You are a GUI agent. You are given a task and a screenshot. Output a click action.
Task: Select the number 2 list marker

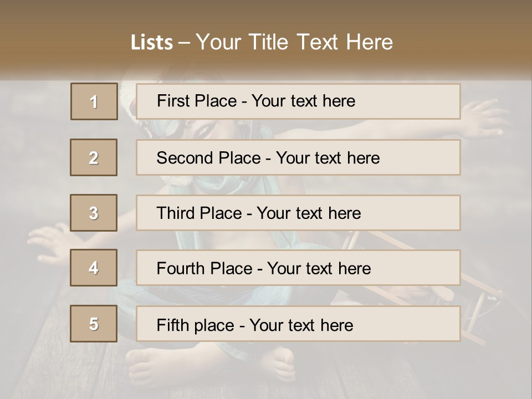click(x=94, y=157)
